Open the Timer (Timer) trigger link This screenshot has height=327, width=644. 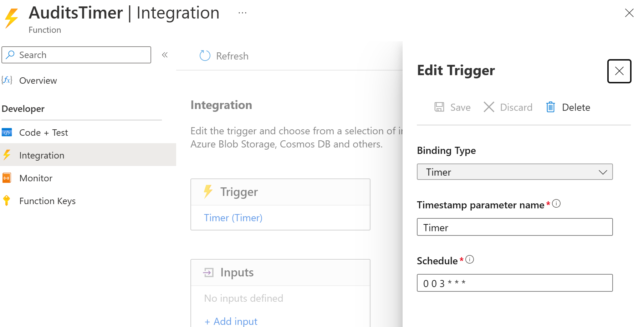(x=233, y=218)
